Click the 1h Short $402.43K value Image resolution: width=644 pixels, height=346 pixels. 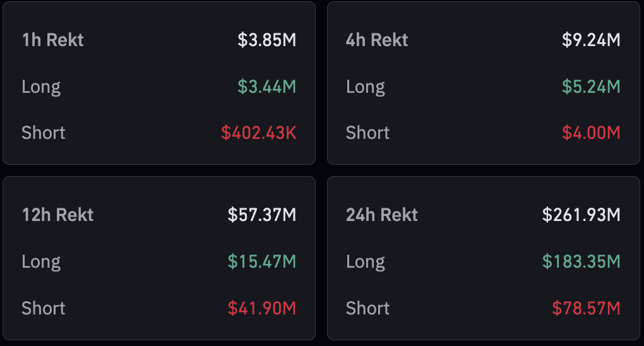(x=258, y=133)
